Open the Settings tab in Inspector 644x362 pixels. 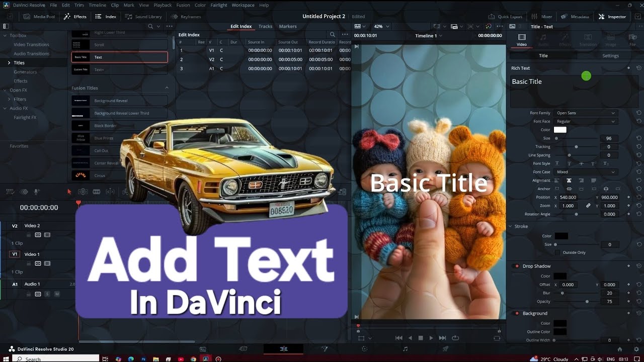point(610,56)
